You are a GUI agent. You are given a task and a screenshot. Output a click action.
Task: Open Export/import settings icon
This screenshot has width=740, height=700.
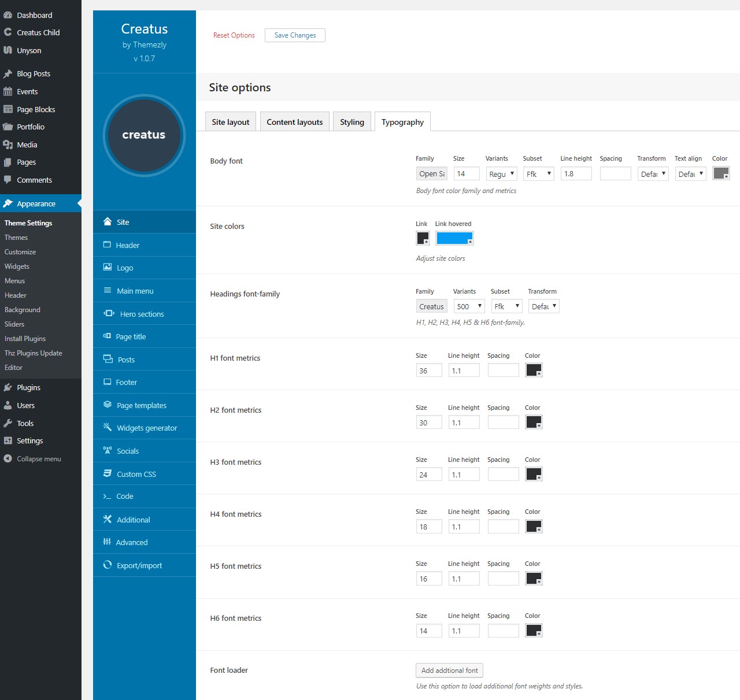108,565
